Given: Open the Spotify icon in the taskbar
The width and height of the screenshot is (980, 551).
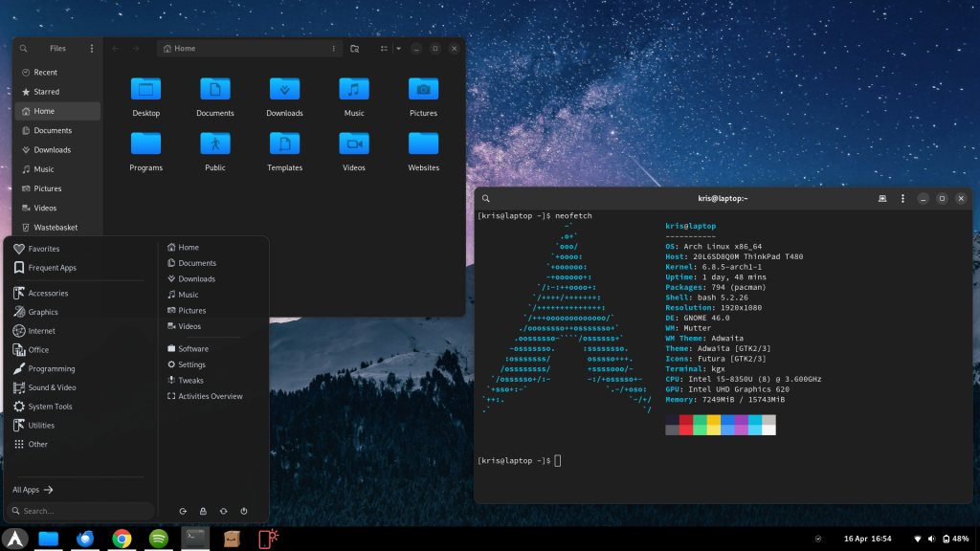Looking at the screenshot, I should (159, 539).
